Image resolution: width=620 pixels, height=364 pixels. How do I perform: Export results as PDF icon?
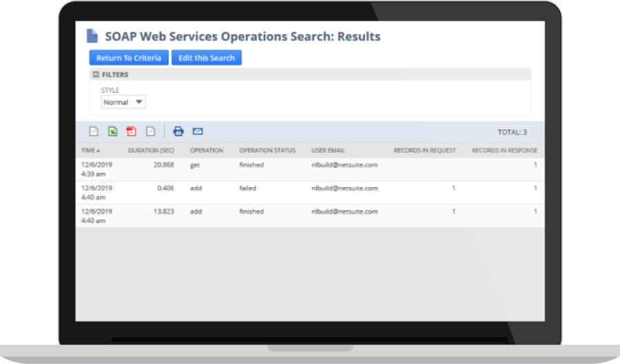tap(132, 131)
